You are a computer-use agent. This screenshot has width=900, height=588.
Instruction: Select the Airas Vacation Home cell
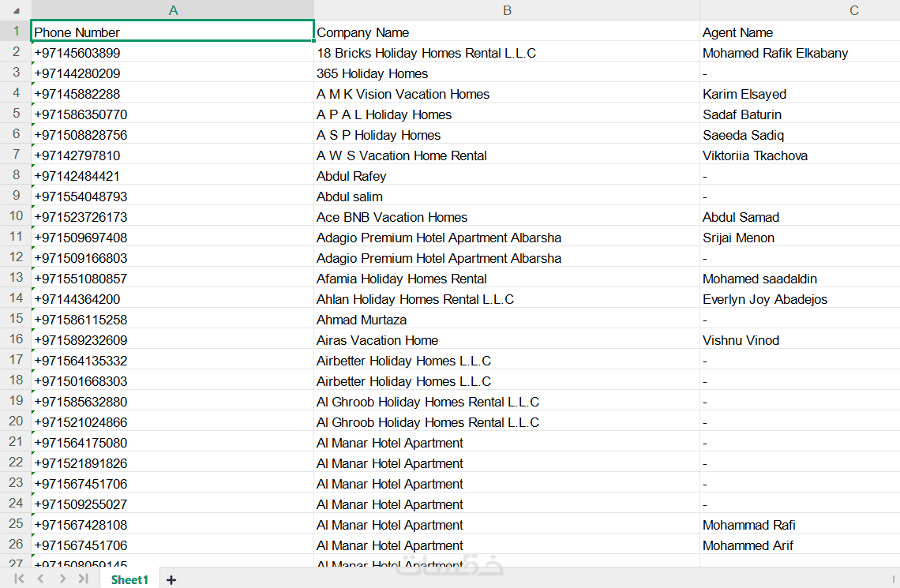pos(507,340)
